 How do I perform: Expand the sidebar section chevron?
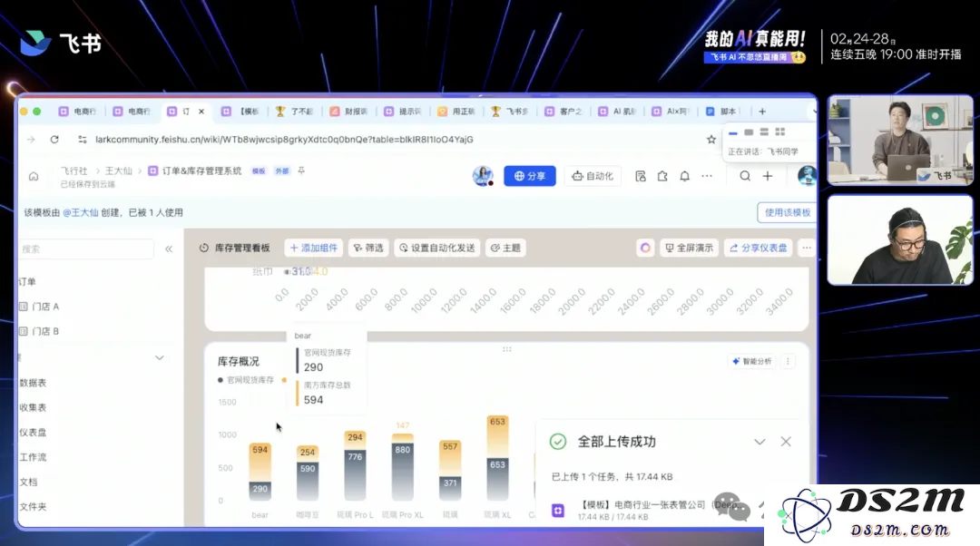point(160,358)
